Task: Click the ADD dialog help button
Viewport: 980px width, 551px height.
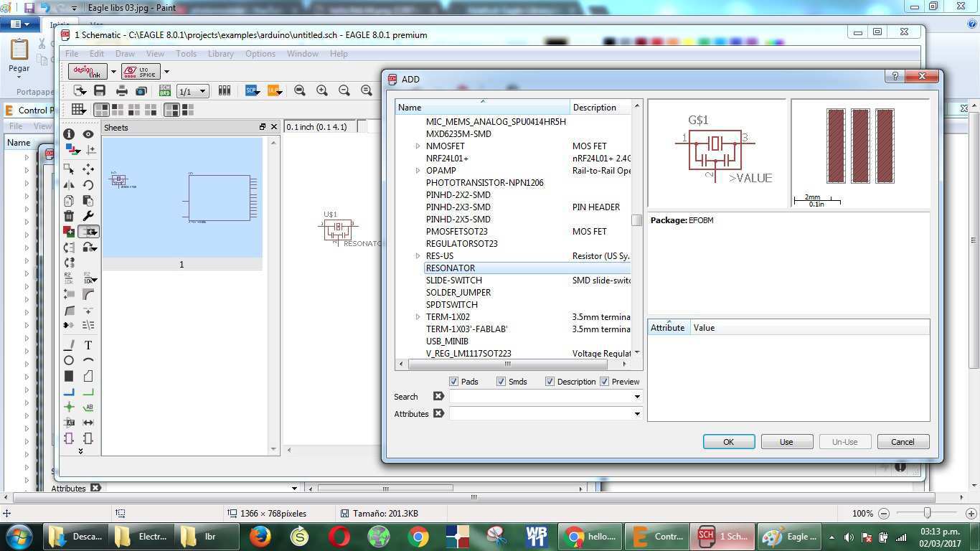Action: [x=895, y=77]
